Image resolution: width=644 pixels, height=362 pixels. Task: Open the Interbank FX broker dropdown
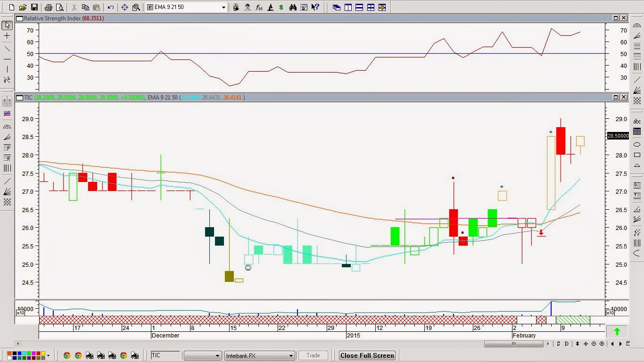(291, 355)
